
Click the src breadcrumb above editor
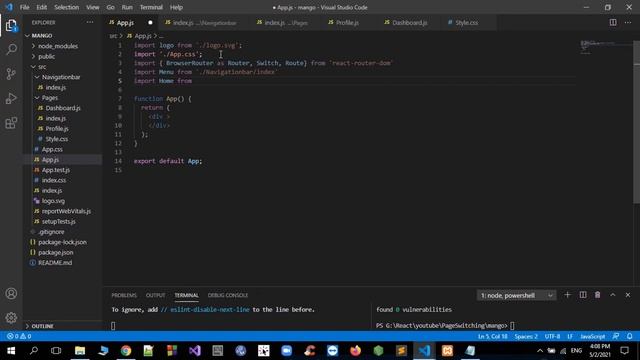pyautogui.click(x=113, y=36)
